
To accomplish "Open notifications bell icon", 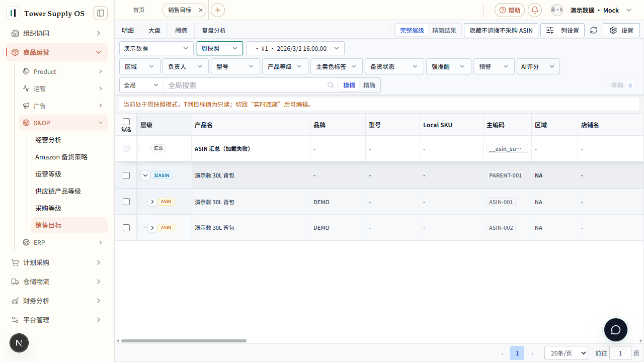I will (x=535, y=10).
